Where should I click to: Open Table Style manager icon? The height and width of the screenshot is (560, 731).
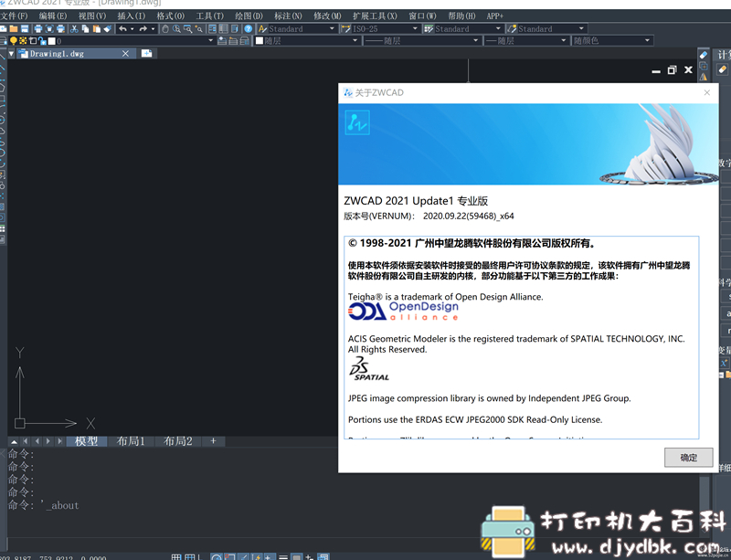pos(429,29)
